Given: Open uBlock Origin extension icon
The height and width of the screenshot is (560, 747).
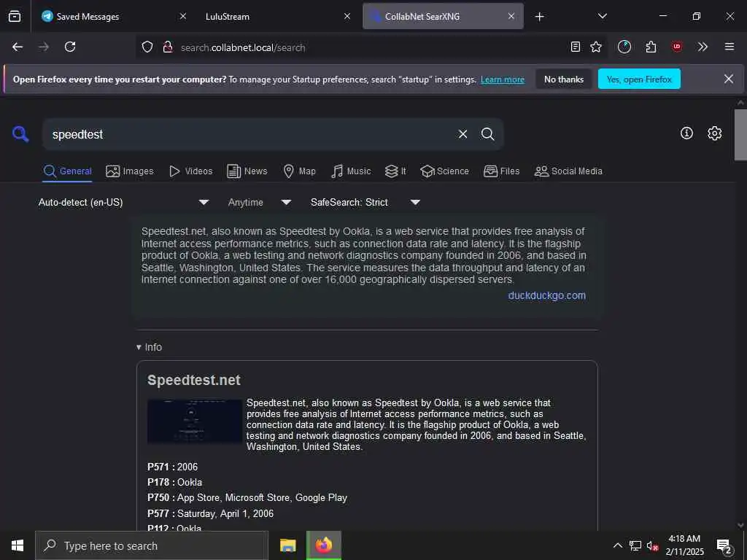Looking at the screenshot, I should coord(676,47).
